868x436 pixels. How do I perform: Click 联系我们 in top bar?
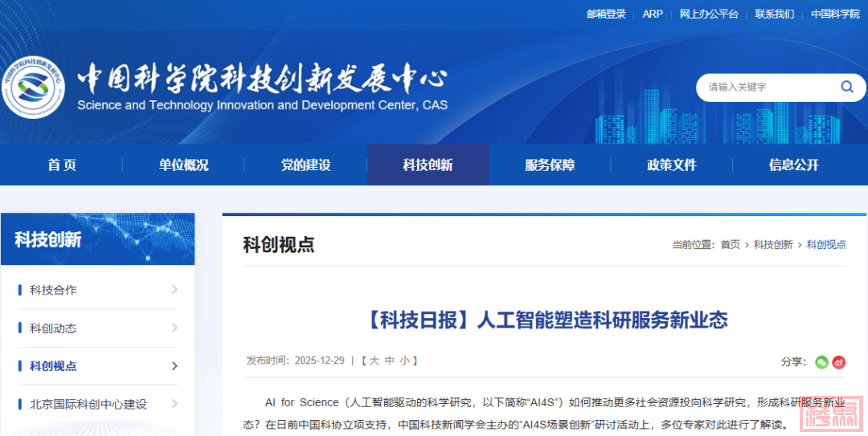click(x=774, y=14)
